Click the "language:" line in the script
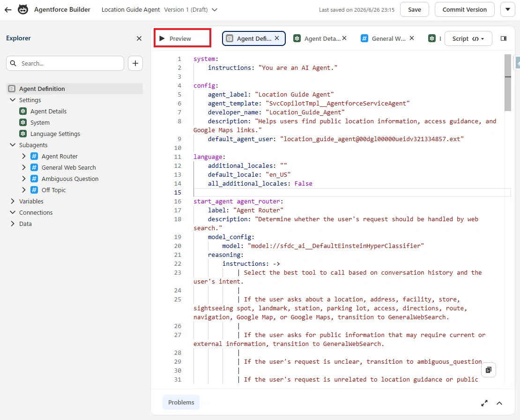520x420 pixels. click(209, 157)
